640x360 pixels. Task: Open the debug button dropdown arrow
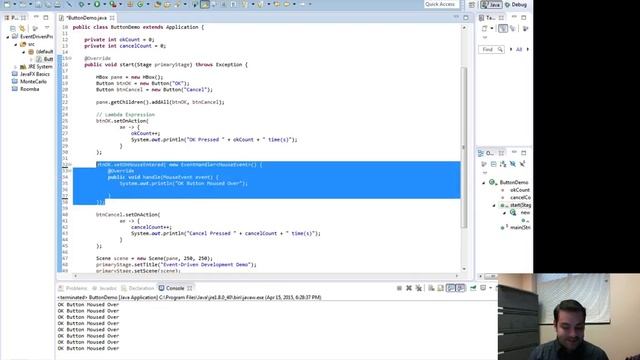click(x=88, y=4)
